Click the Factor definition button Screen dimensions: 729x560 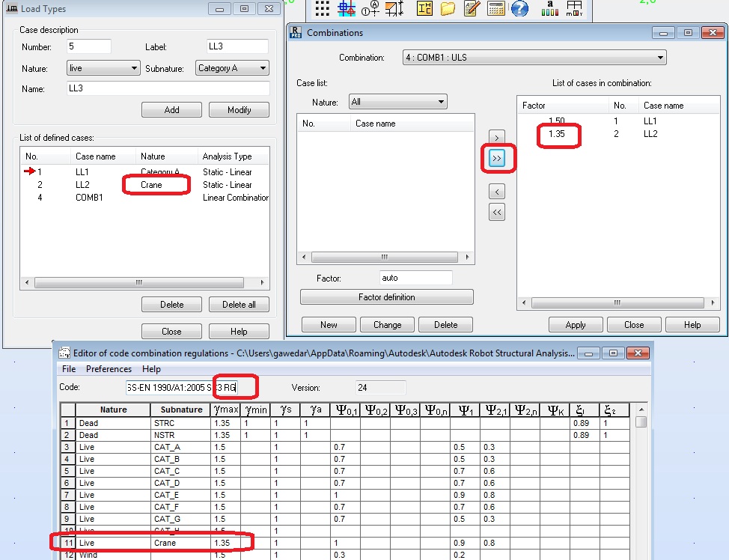[x=385, y=296]
